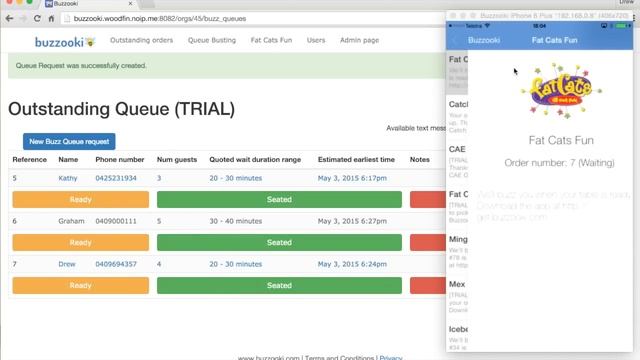
Task: Click the buzzooki logo
Action: 65,42
